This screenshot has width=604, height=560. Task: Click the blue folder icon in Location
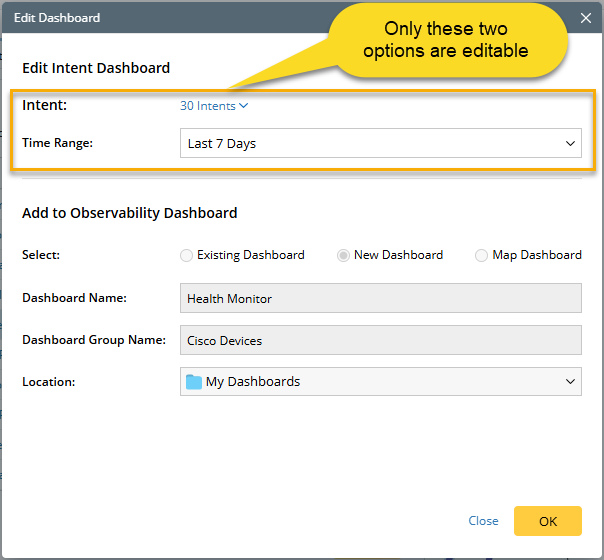[x=194, y=381]
